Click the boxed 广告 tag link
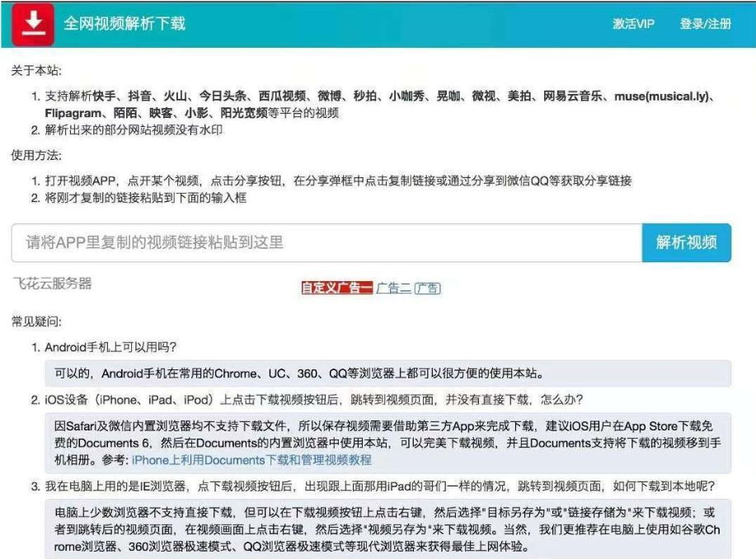The width and height of the screenshot is (756, 559). coord(427,288)
